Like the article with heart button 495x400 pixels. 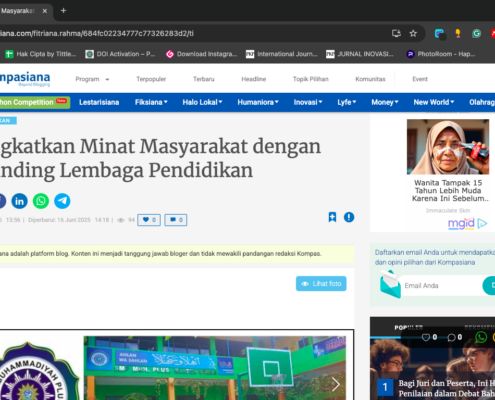tap(149, 220)
